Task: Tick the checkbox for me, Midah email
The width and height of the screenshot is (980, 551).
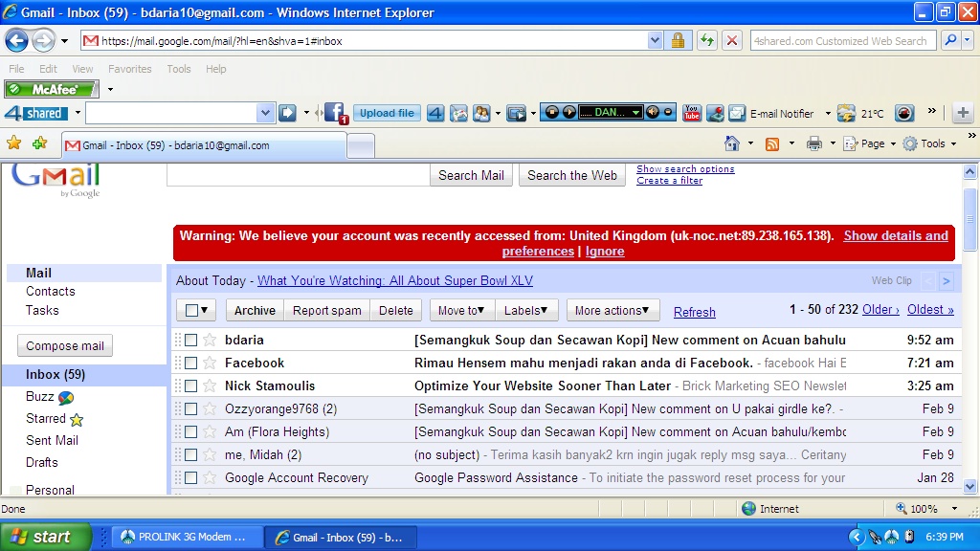Action: pos(191,454)
